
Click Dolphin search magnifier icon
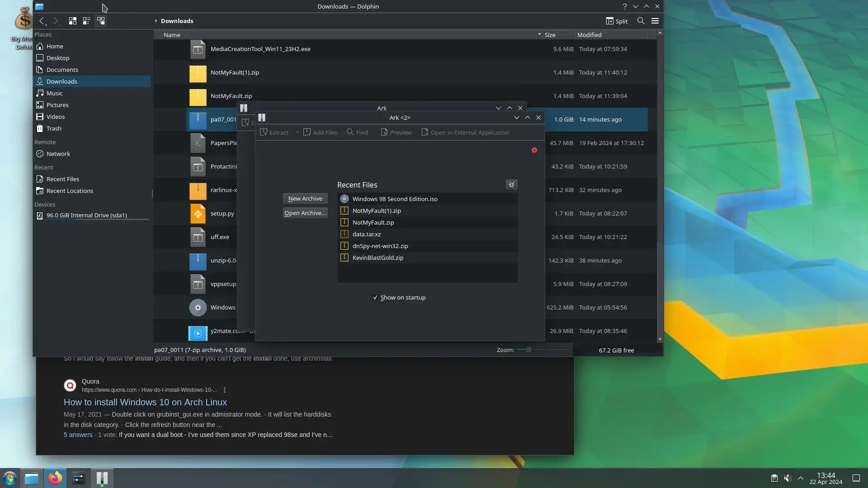point(641,21)
